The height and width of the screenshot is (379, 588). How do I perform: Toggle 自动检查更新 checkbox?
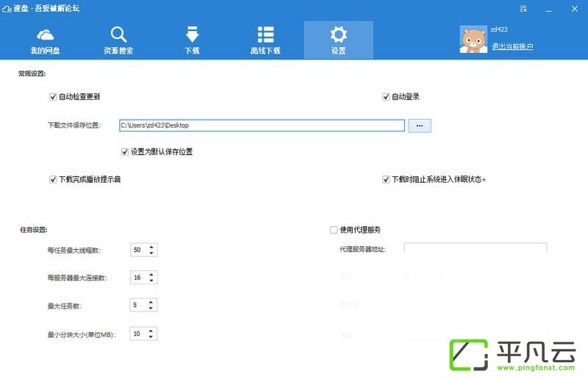(x=53, y=97)
